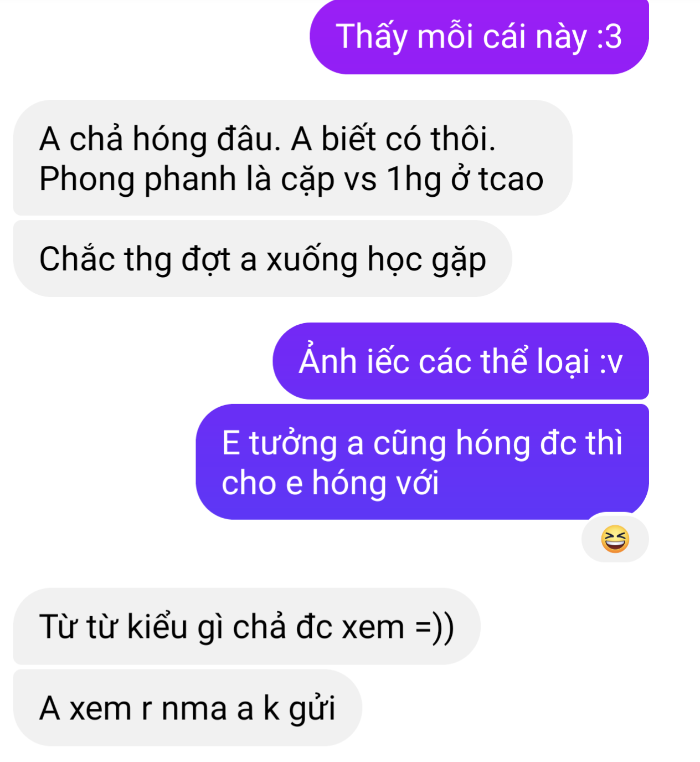Viewport: 700px width, 762px height.
Task: Tap the word 'tưởng' in the purple message
Action: [x=293, y=444]
